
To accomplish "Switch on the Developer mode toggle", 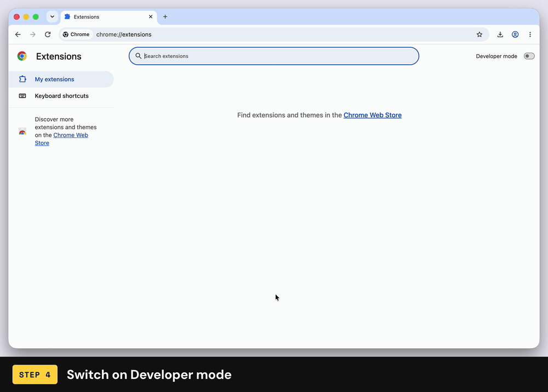I will [529, 56].
